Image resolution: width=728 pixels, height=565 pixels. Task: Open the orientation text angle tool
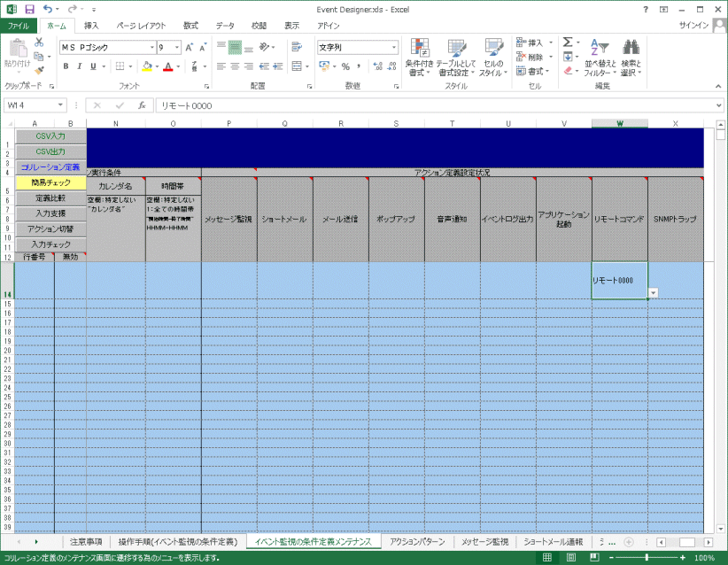tap(265, 47)
